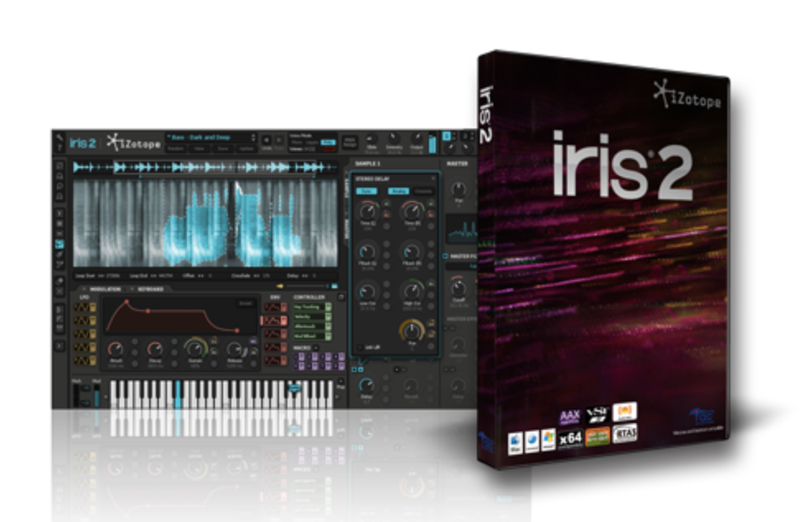The height and width of the screenshot is (522, 812).
Task: Select the eraser tool in left toolbar
Action: 59,282
